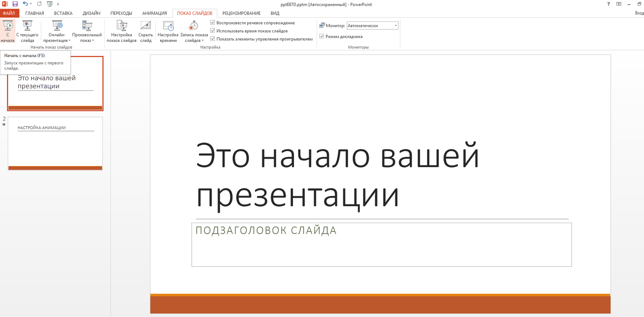The height and width of the screenshot is (317, 644).
Task: Click monitor icon beside Монитор label
Action: point(322,25)
